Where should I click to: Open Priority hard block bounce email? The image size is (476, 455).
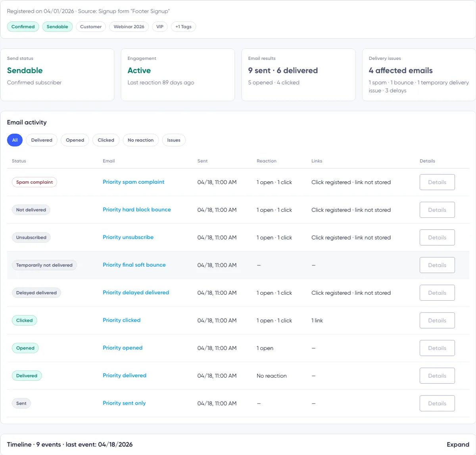click(137, 209)
